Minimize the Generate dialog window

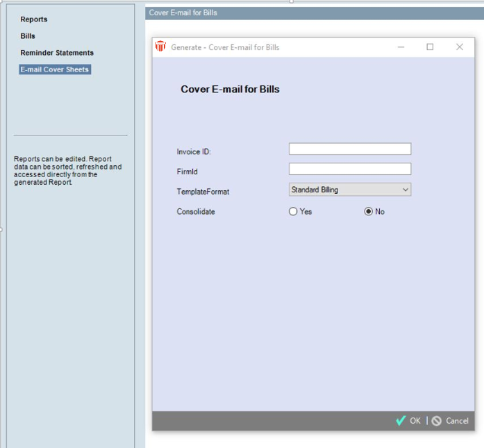tap(401, 47)
